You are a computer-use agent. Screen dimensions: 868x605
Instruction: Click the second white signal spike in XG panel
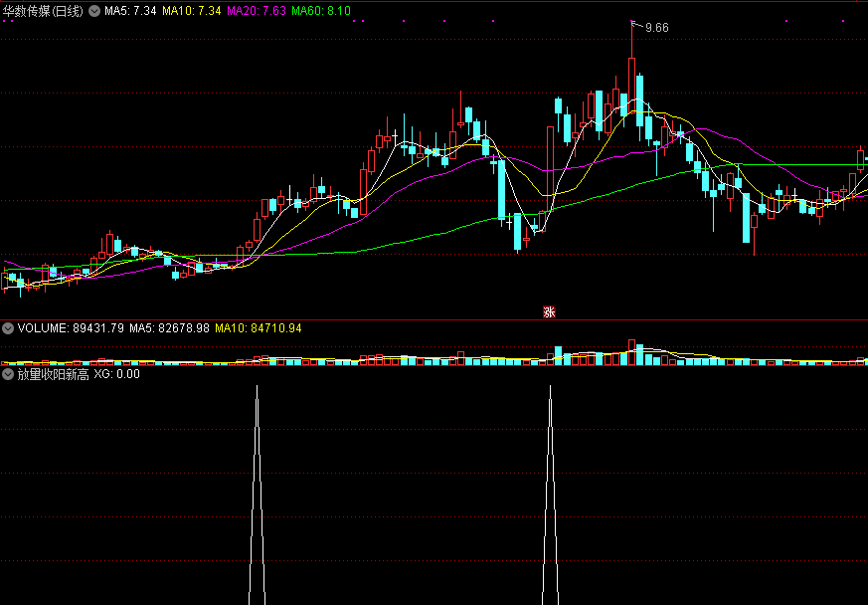point(550,495)
